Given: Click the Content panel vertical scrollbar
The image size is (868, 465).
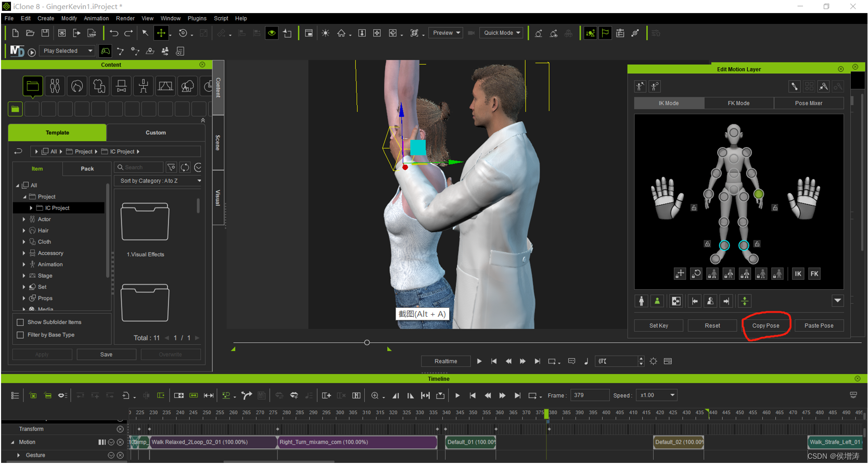Looking at the screenshot, I should (x=198, y=205).
